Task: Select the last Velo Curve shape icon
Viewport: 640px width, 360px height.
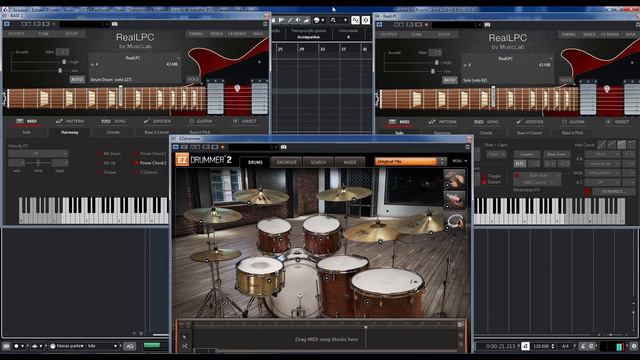Action: click(632, 144)
